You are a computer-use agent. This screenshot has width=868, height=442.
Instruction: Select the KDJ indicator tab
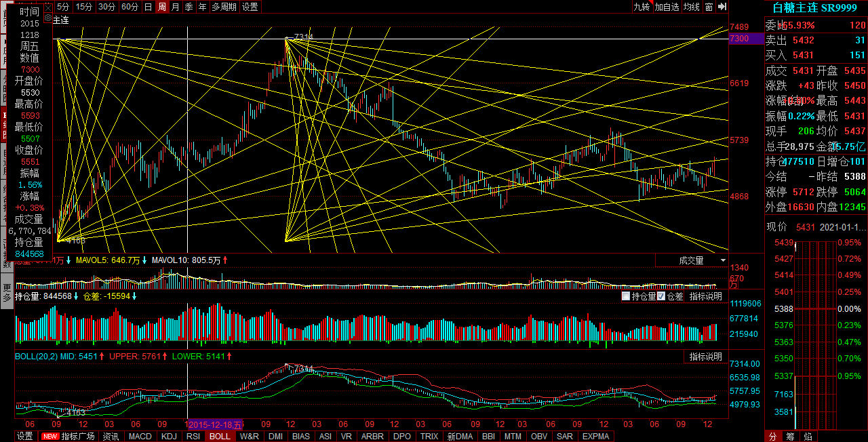(169, 437)
